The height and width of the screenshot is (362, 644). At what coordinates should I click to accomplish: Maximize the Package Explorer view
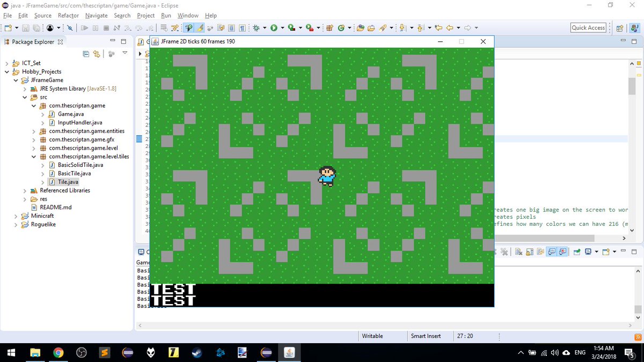[x=123, y=41]
